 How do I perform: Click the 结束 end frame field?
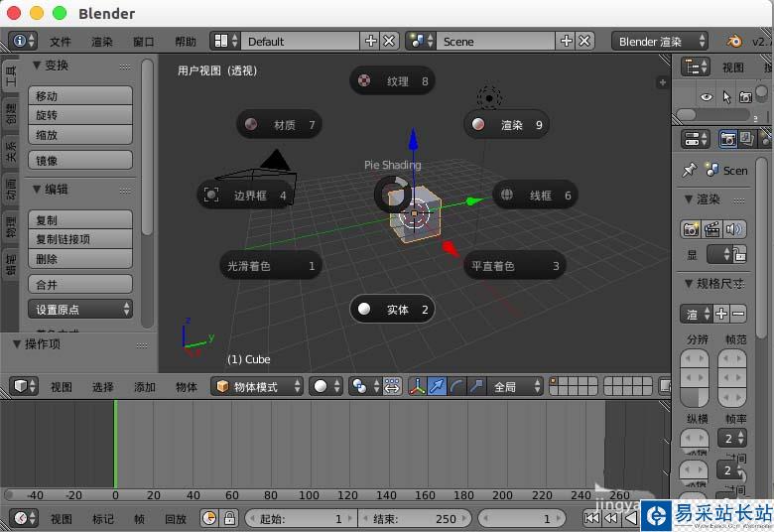tap(414, 518)
